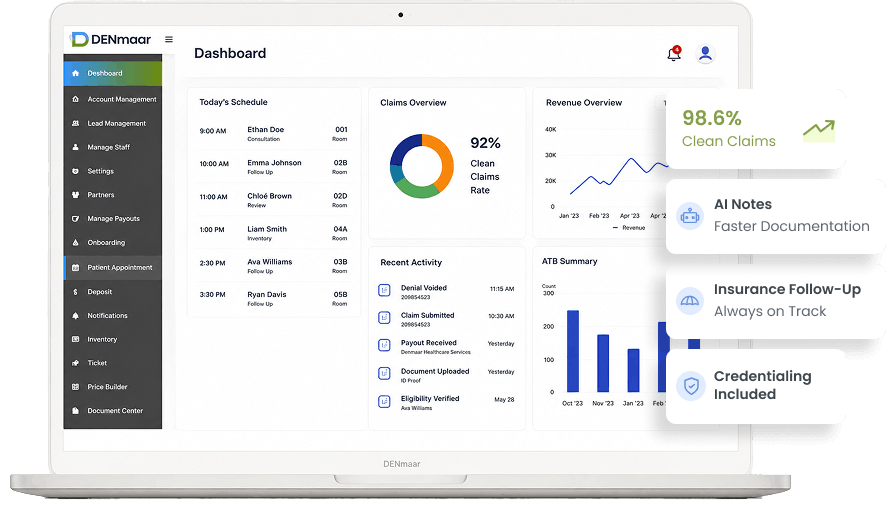Click the green trend arrow on Clean Claims card
Viewport: 889px width, 520px height.
click(x=819, y=130)
